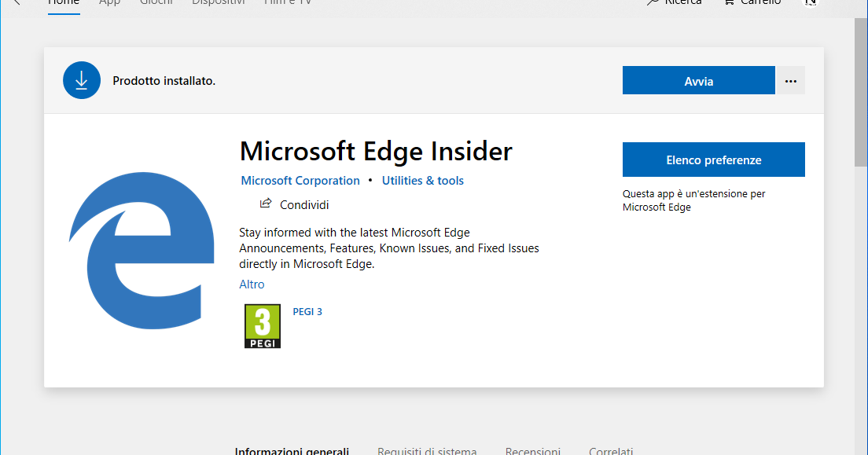Open the Microsoft Corporation publisher link

(300, 180)
